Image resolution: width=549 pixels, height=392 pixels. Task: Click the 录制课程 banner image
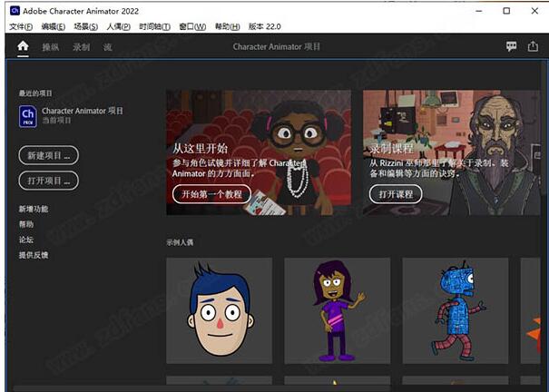click(451, 152)
